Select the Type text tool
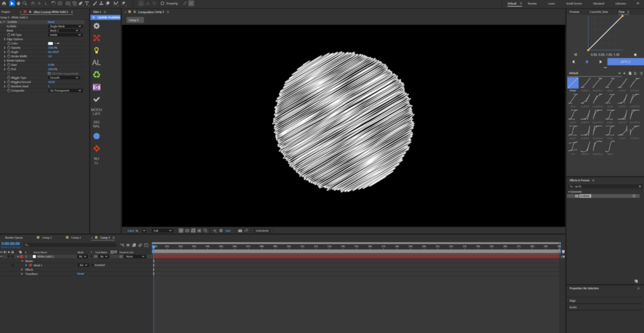 click(87, 3)
